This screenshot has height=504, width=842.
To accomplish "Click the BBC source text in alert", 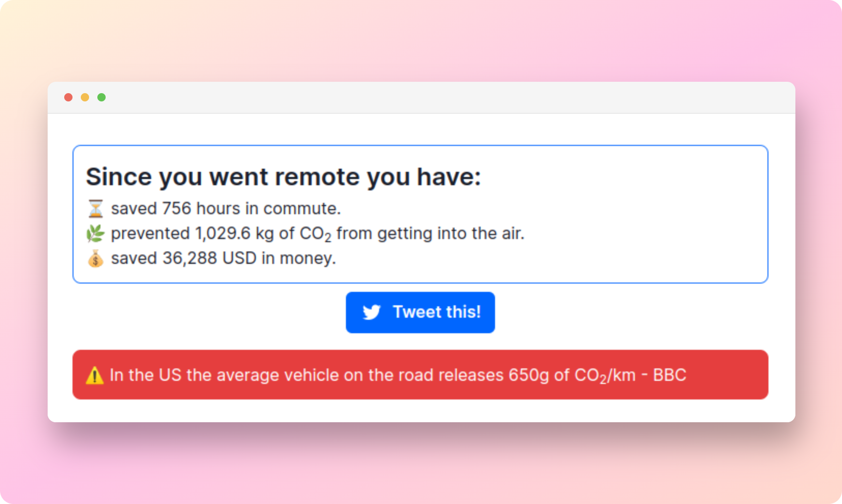I will click(670, 375).
